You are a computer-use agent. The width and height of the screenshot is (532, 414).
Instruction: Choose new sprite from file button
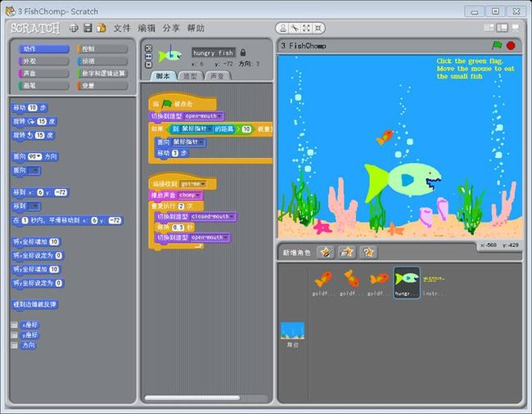tap(347, 252)
